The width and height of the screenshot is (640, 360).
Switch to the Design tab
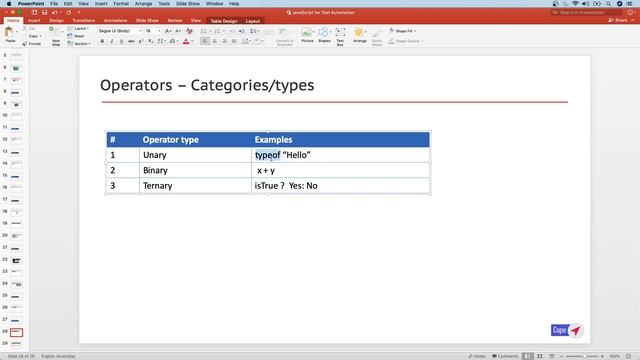56,20
